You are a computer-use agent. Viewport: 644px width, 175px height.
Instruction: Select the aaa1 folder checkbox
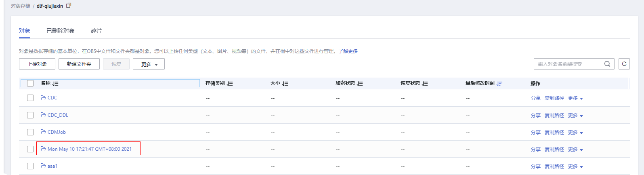point(30,166)
